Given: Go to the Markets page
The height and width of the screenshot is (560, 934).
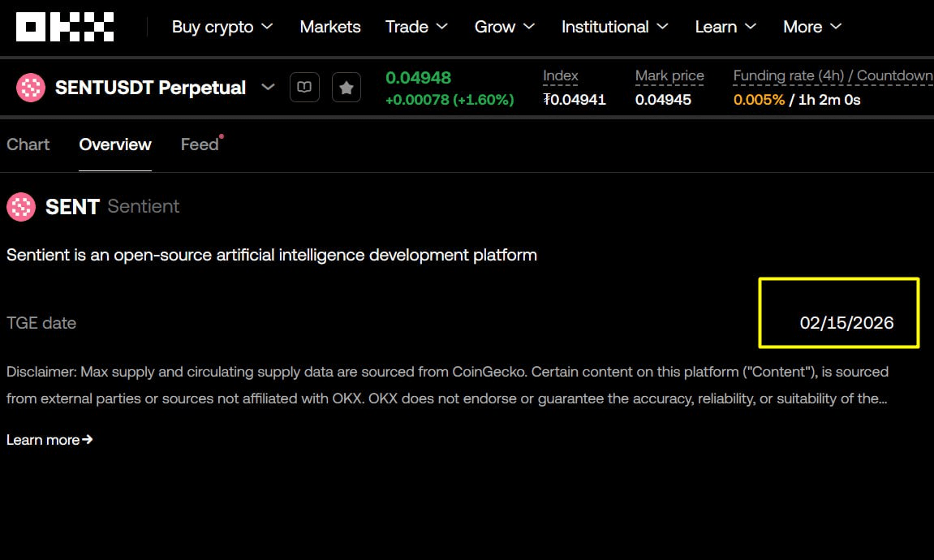Looking at the screenshot, I should [329, 27].
